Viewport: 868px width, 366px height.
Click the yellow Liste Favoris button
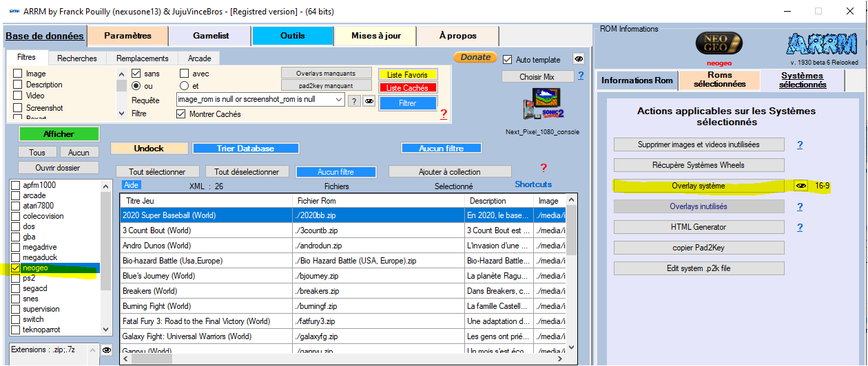407,74
